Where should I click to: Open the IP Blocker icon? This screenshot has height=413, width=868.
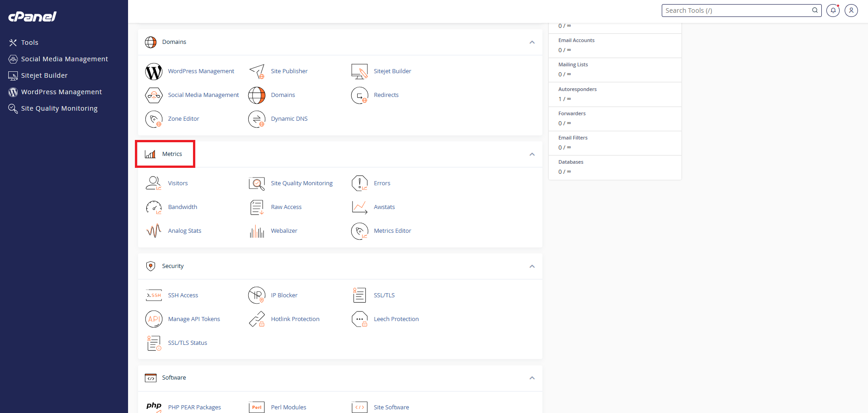coord(257,295)
